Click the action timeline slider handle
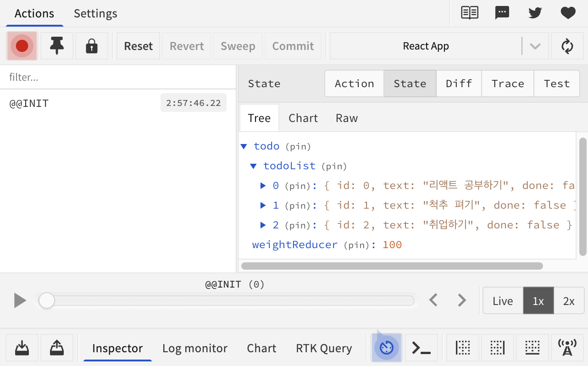The image size is (588, 366). [x=46, y=301]
